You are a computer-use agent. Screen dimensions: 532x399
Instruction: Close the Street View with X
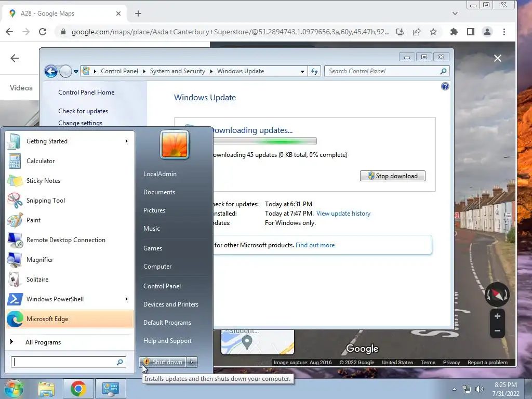pos(497,58)
